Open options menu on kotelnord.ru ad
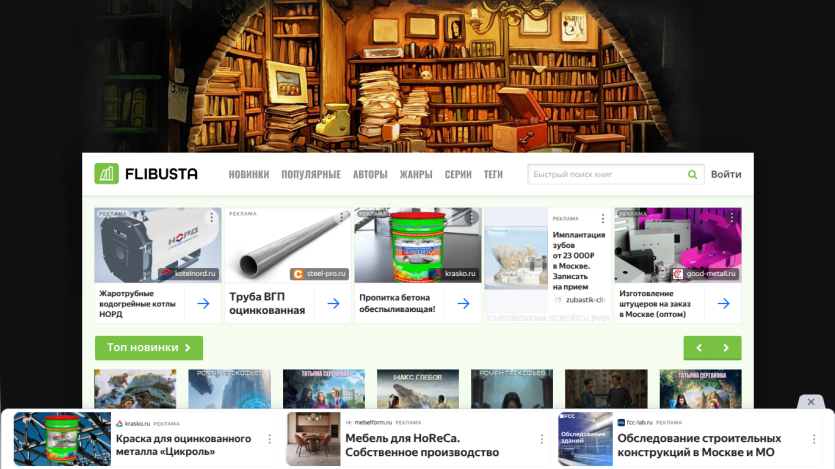This screenshot has height=469, width=835. click(211, 217)
